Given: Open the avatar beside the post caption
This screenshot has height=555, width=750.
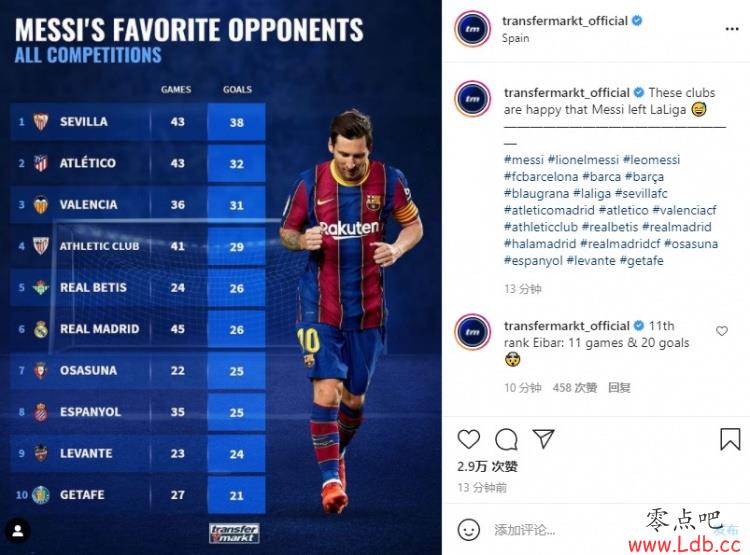Looking at the screenshot, I should pyautogui.click(x=473, y=99).
